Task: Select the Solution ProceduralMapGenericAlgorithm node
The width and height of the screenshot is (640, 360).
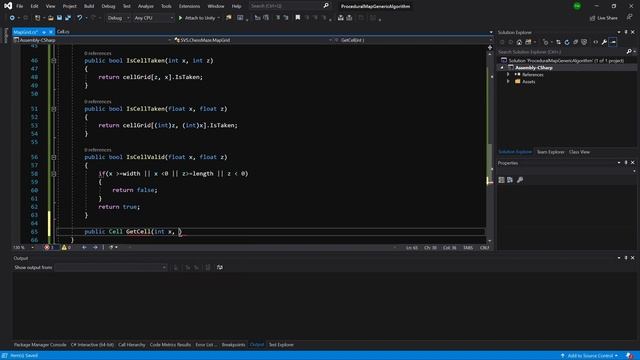Action: point(566,60)
